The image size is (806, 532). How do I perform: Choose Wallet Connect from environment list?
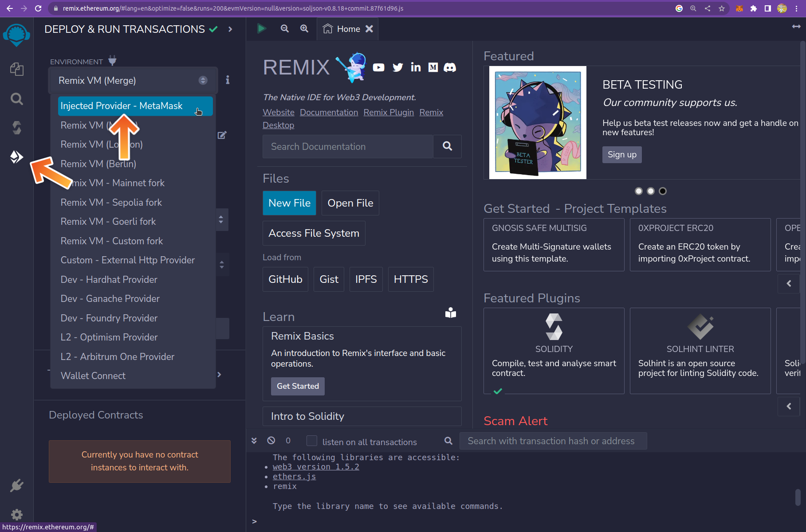(x=93, y=376)
